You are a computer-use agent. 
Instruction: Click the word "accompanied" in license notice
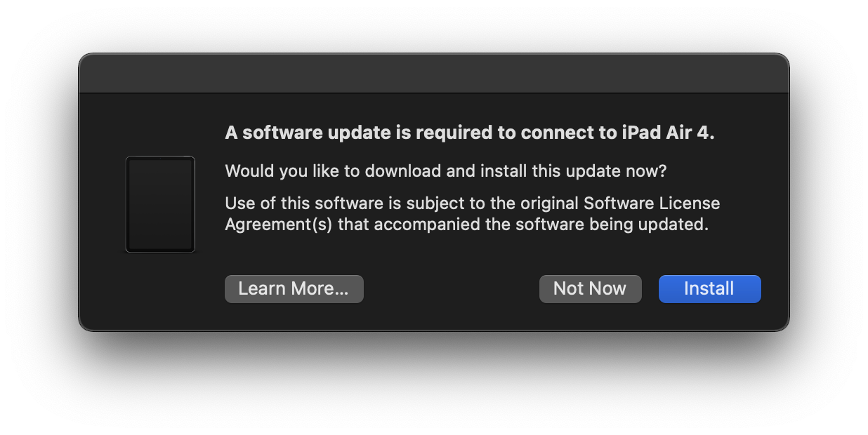pos(435,225)
